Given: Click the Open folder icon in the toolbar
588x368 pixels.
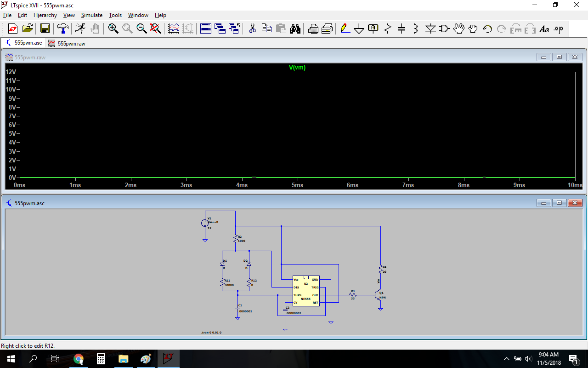Looking at the screenshot, I should click(28, 29).
